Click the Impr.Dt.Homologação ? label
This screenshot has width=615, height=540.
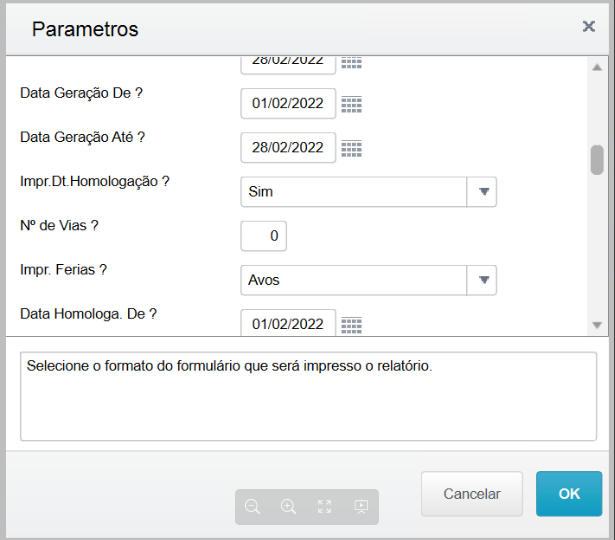95,182
